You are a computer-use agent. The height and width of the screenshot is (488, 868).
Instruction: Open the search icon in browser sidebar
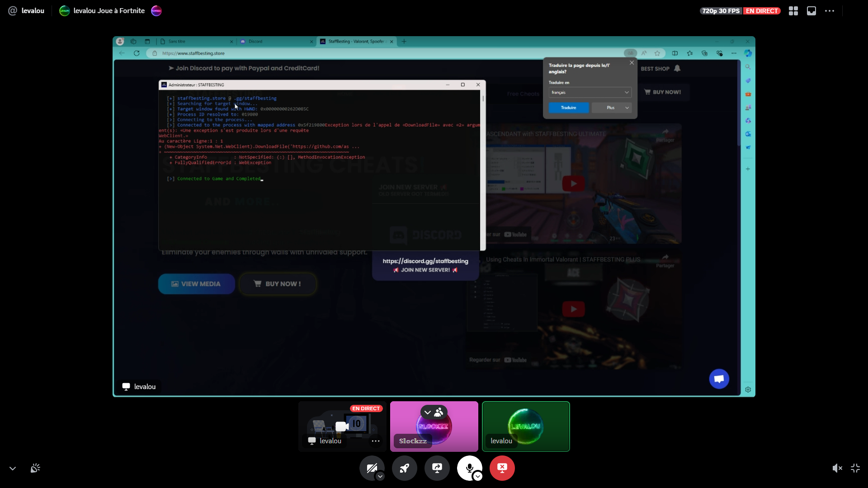(x=748, y=67)
